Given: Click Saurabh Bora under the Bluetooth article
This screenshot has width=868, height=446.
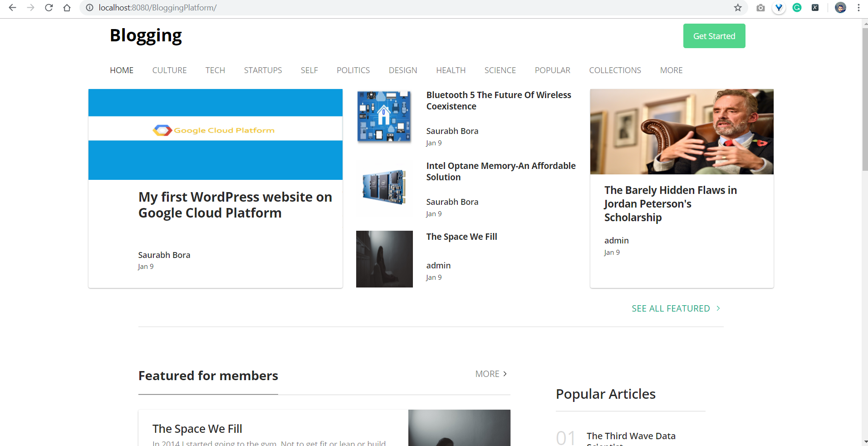Looking at the screenshot, I should [452, 131].
